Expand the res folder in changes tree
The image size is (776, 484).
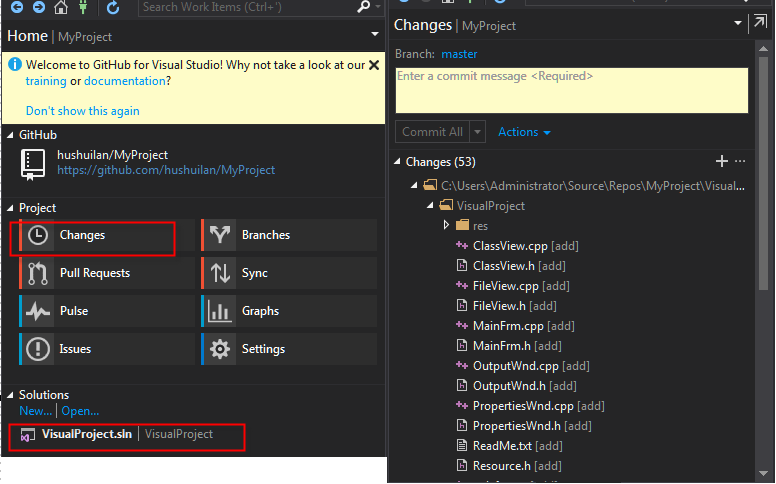point(446,226)
